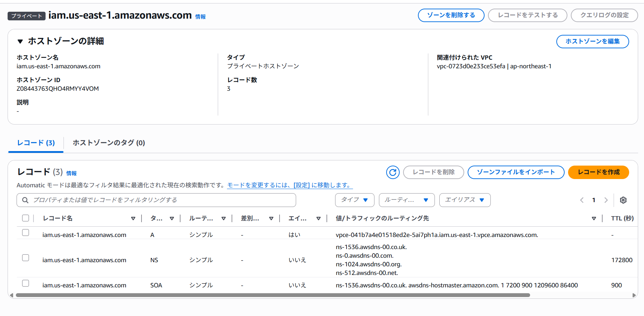Click the SOA value awsdns-hostmaster.amazon.com
This screenshot has height=316, width=644.
pyautogui.click(x=454, y=285)
